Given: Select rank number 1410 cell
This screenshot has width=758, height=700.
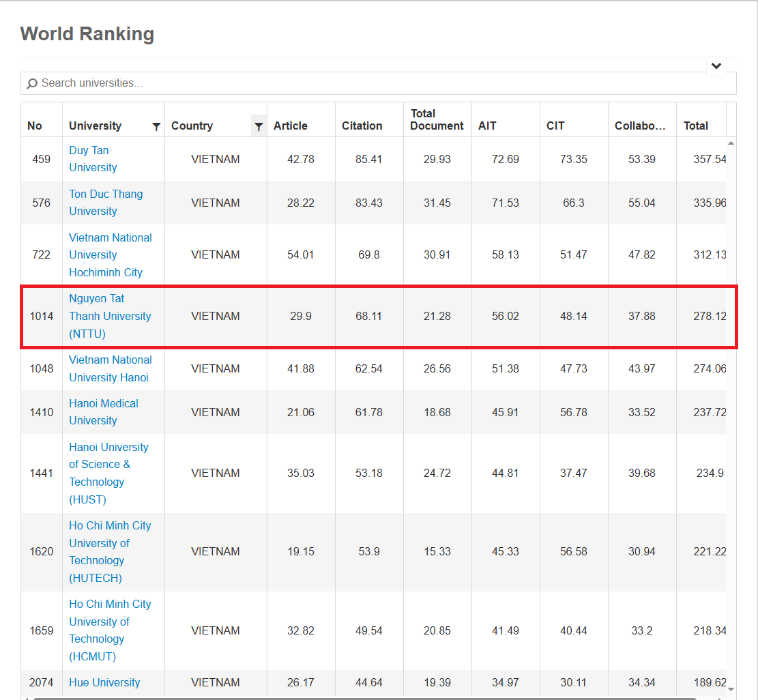Looking at the screenshot, I should point(42,412).
